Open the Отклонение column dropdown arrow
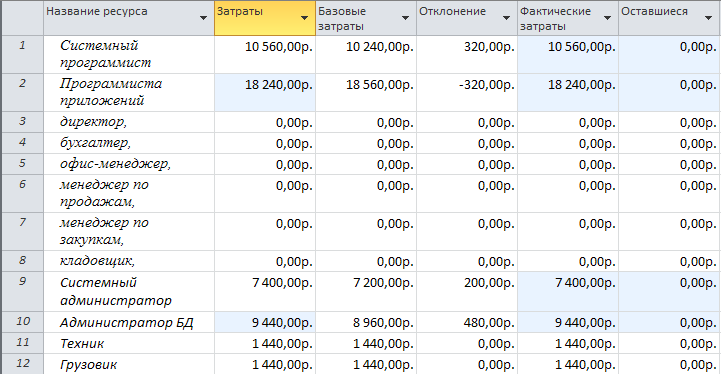Viewport: 721px width, 374px height. (x=507, y=18)
